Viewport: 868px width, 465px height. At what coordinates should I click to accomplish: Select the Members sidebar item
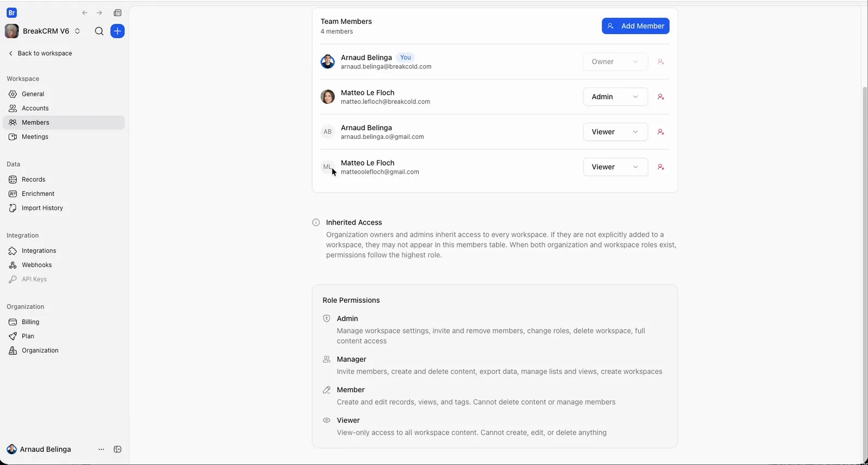tap(63, 123)
